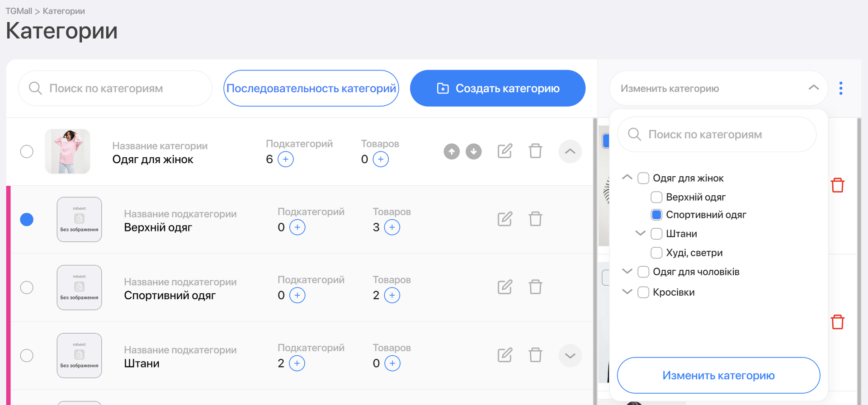Uncheck Спортивний одяг in category tree
868x405 pixels.
656,215
